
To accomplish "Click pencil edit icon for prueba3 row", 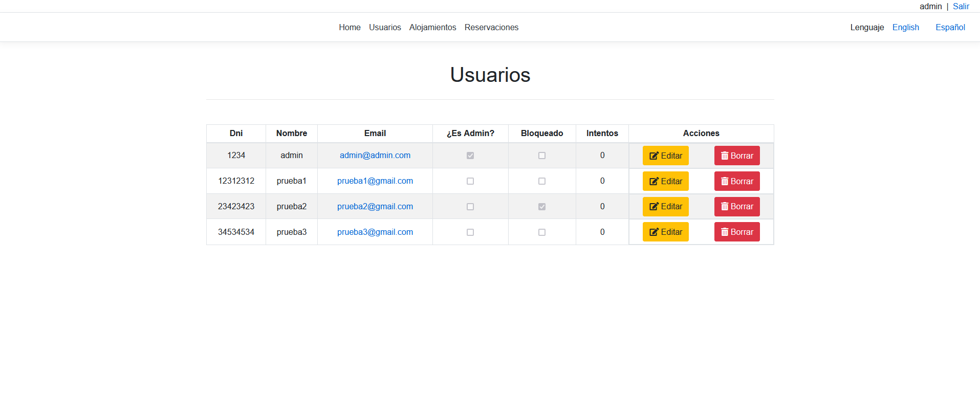I will 654,232.
